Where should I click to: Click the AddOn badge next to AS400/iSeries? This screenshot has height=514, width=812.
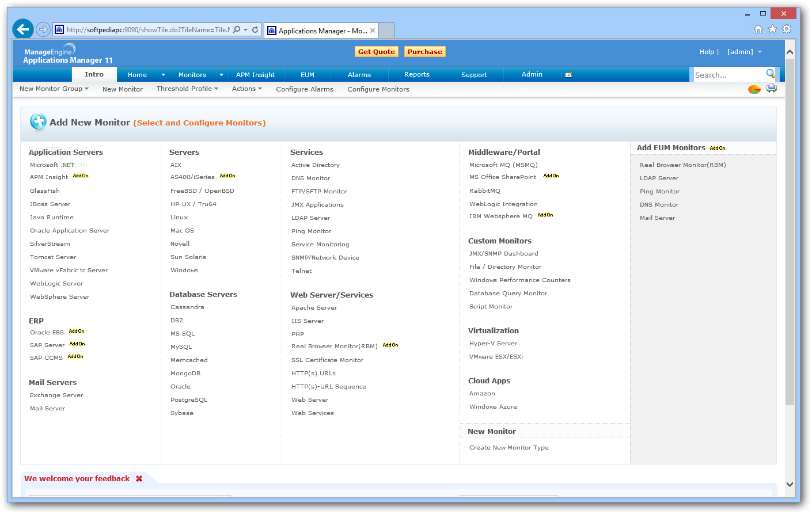pos(227,176)
